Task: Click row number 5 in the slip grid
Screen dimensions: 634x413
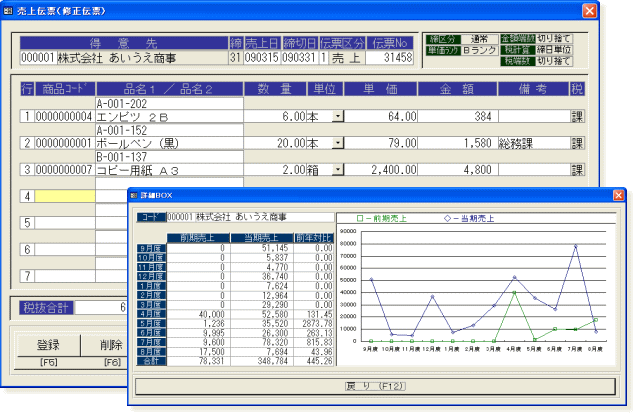Action: tap(27, 223)
